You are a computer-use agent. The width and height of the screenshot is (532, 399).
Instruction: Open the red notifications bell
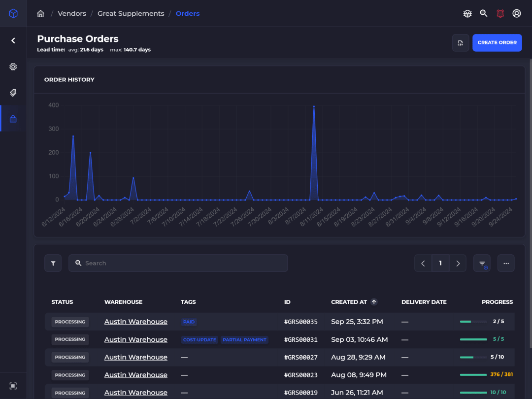500,14
